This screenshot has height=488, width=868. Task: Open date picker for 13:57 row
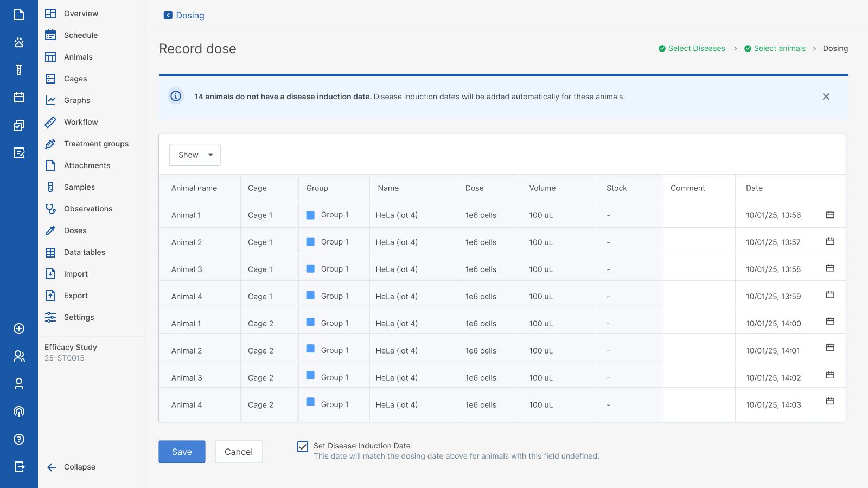[x=830, y=241]
